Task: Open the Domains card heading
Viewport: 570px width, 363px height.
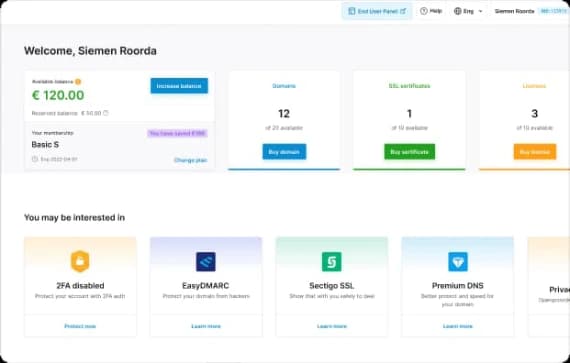Action: tap(284, 86)
